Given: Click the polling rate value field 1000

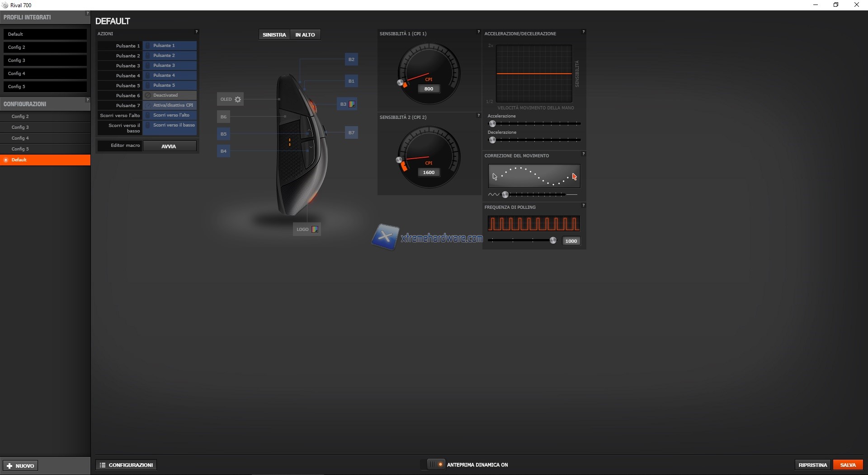Looking at the screenshot, I should (571, 241).
